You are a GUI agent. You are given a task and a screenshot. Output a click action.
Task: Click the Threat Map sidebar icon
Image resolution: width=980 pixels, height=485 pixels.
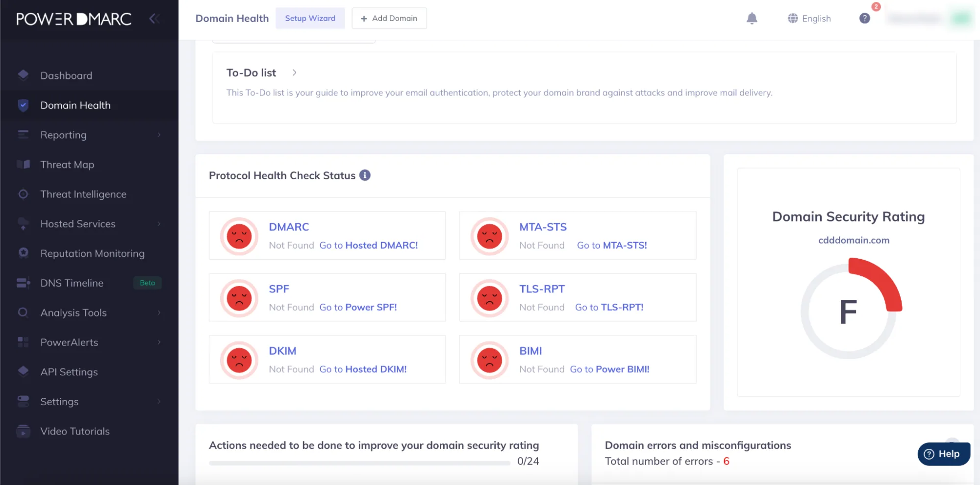point(23,164)
